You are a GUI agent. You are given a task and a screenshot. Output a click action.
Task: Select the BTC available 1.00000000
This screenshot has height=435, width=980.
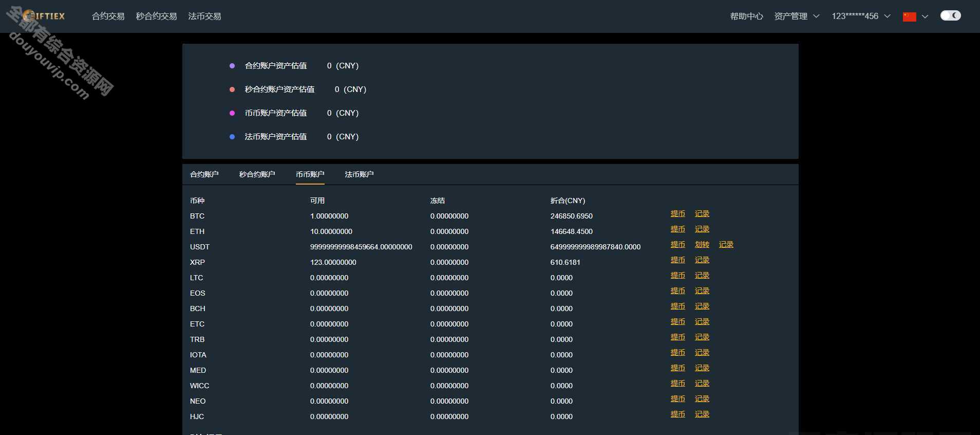pyautogui.click(x=329, y=216)
